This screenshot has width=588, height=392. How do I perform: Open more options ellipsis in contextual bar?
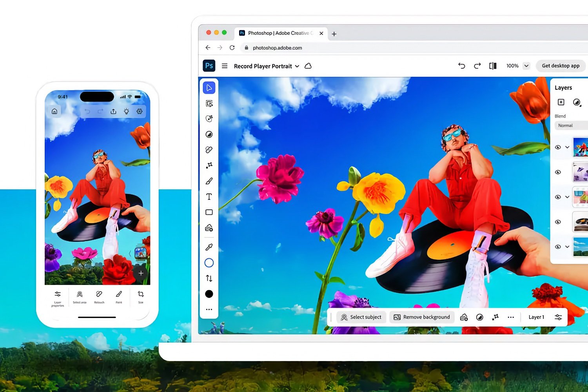click(511, 317)
